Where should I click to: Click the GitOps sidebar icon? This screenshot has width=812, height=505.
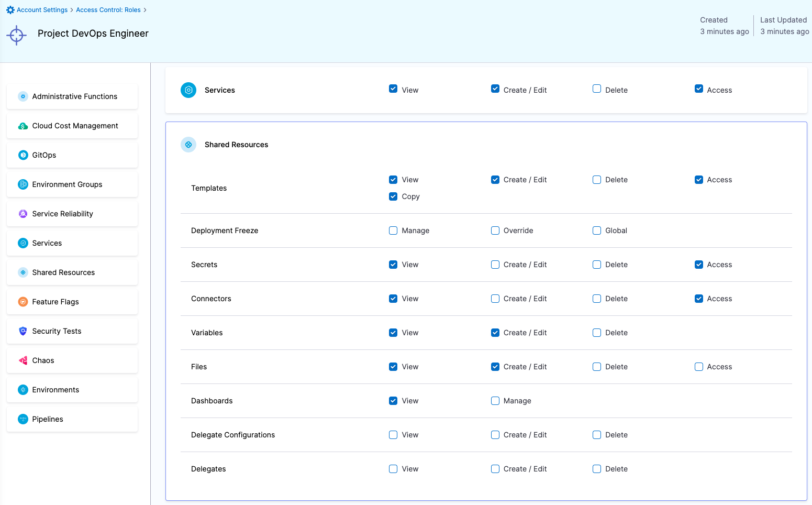pyautogui.click(x=23, y=155)
